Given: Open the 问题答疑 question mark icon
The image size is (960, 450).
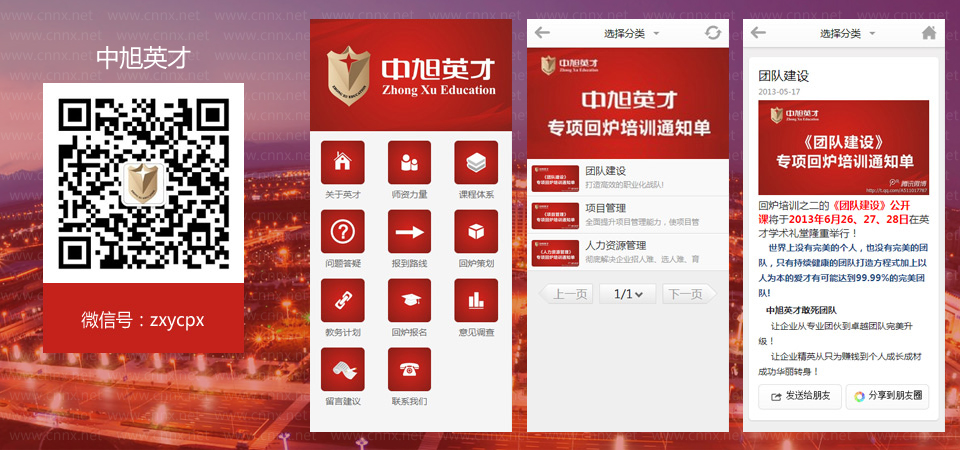Looking at the screenshot, I should tap(342, 231).
